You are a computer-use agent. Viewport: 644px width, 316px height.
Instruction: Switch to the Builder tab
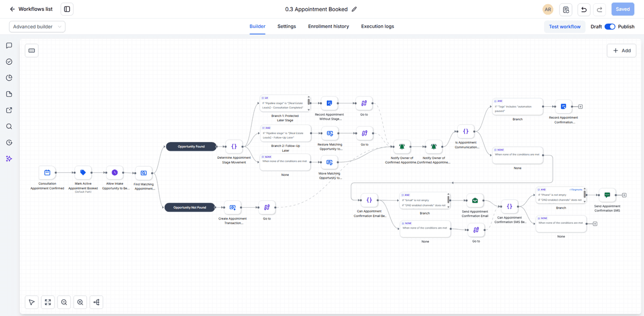pyautogui.click(x=258, y=26)
